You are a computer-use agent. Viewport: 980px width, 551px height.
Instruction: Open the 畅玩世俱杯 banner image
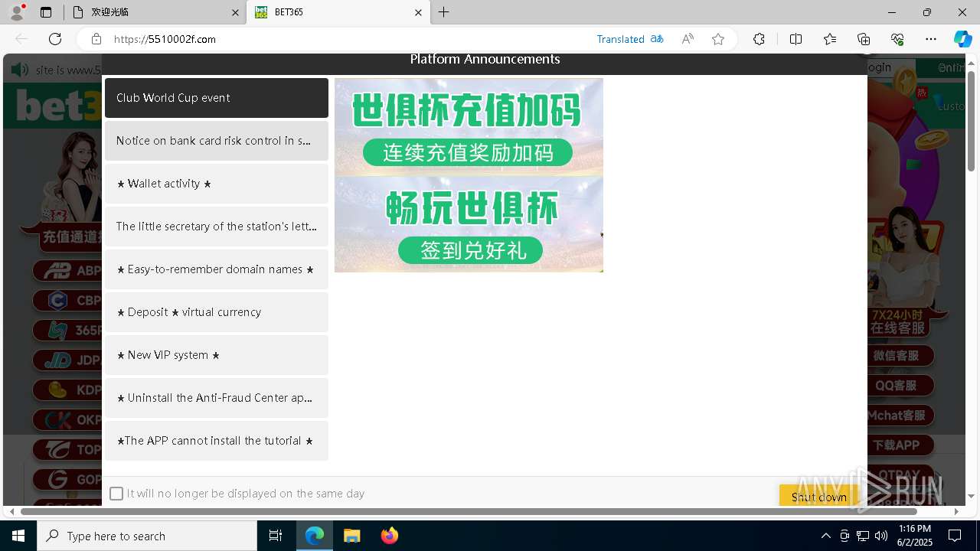click(x=469, y=224)
